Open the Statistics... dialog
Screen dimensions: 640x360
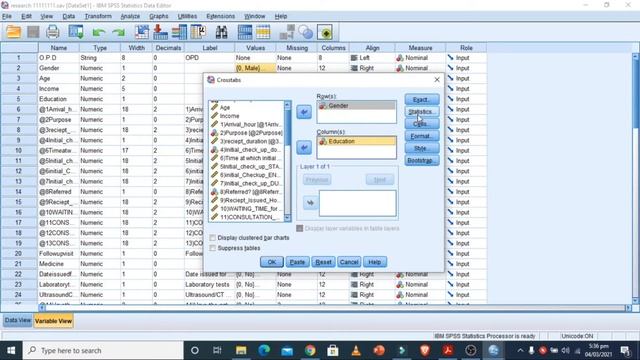422,111
